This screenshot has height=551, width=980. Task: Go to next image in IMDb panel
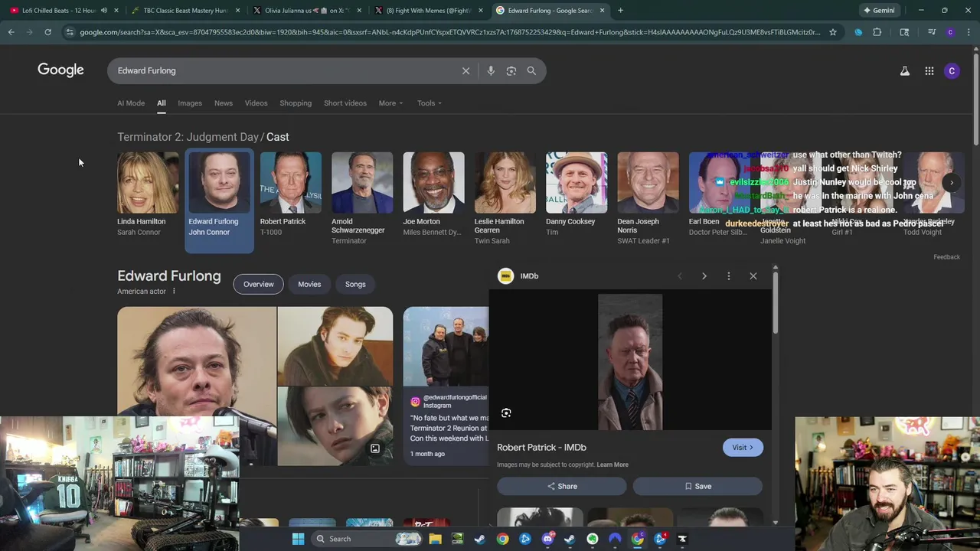(x=704, y=276)
